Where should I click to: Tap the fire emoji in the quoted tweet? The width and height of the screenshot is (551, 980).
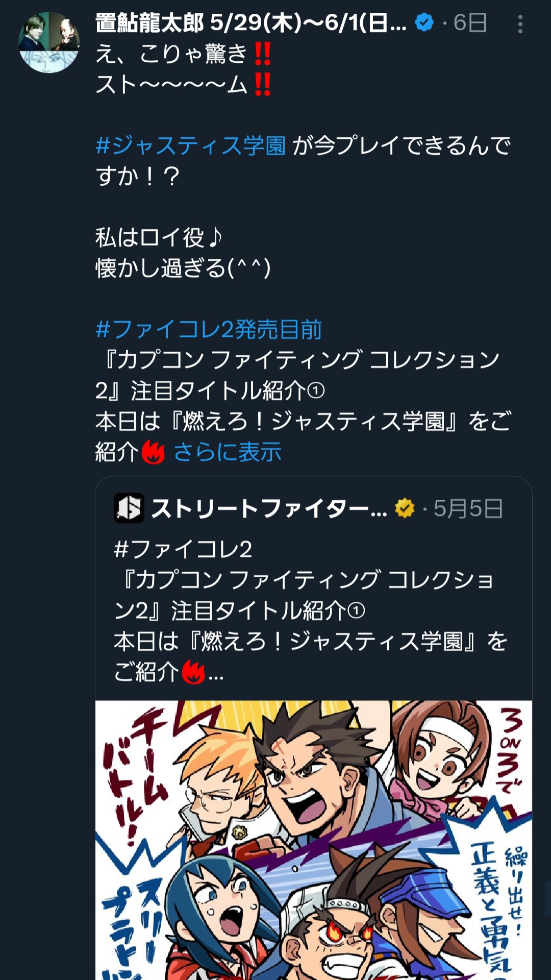[x=193, y=672]
